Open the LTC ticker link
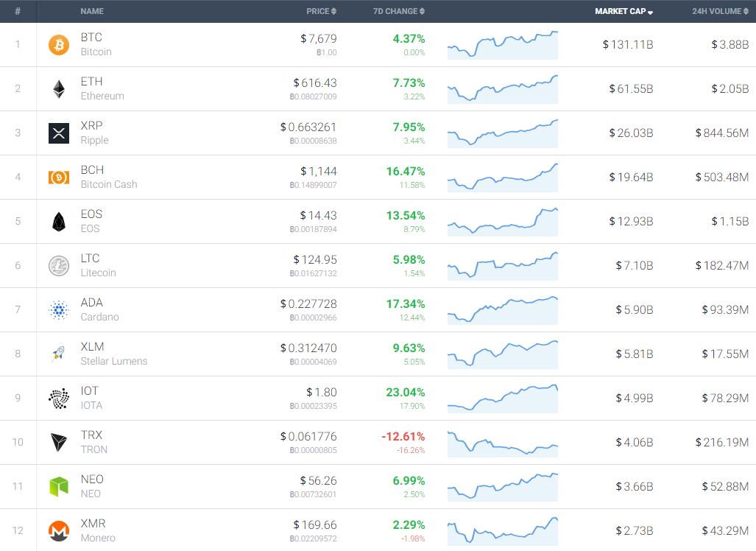Viewport: 756px width, 551px height. pos(90,258)
